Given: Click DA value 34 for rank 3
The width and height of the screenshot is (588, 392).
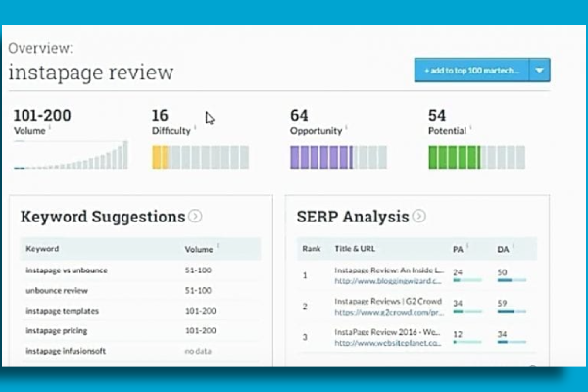Looking at the screenshot, I should (502, 334).
